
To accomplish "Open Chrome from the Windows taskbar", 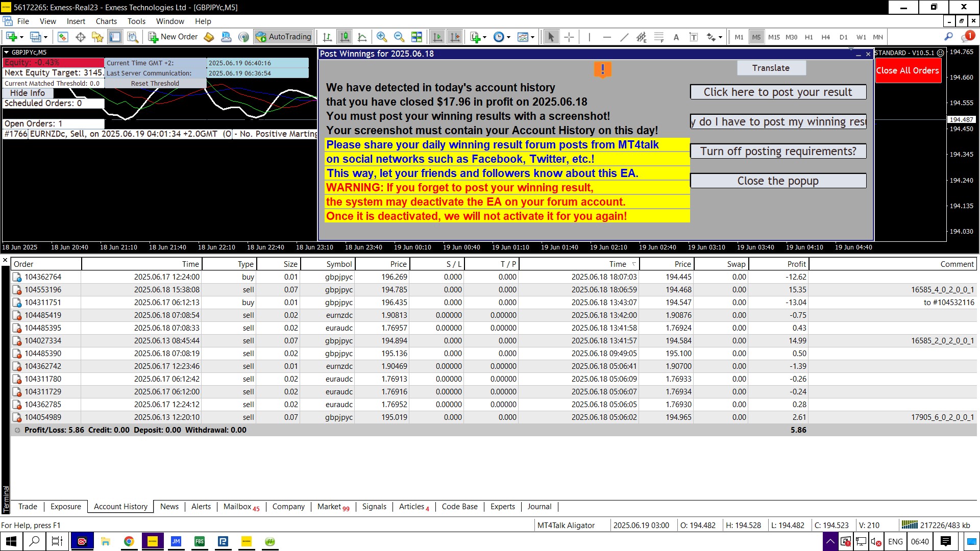I will (129, 541).
